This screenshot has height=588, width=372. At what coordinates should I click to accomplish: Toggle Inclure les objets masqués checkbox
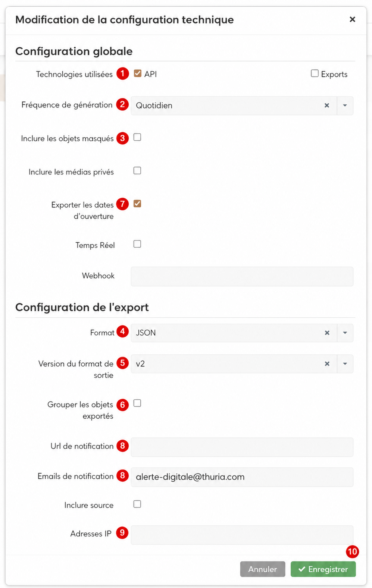pyautogui.click(x=137, y=137)
